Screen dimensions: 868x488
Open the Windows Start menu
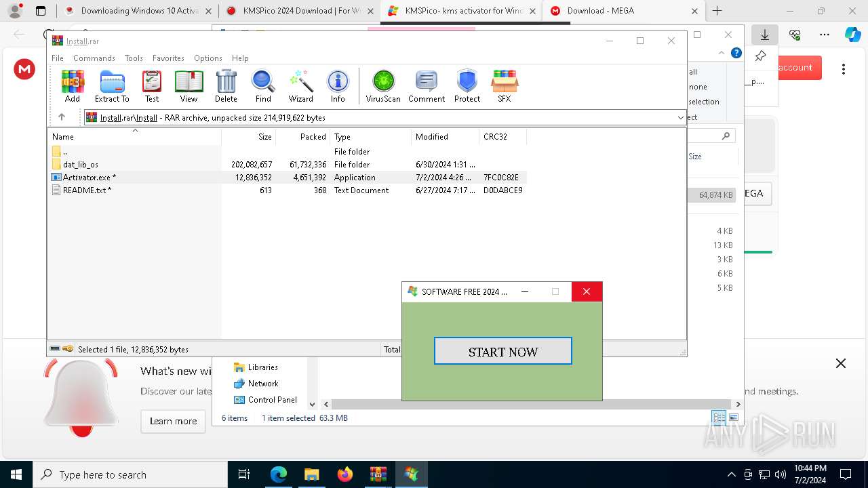click(x=16, y=474)
